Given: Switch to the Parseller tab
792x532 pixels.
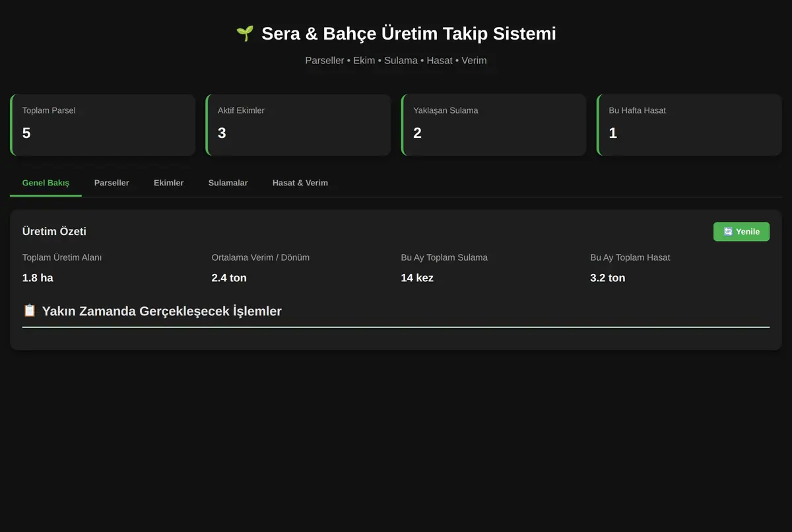Looking at the screenshot, I should (112, 183).
